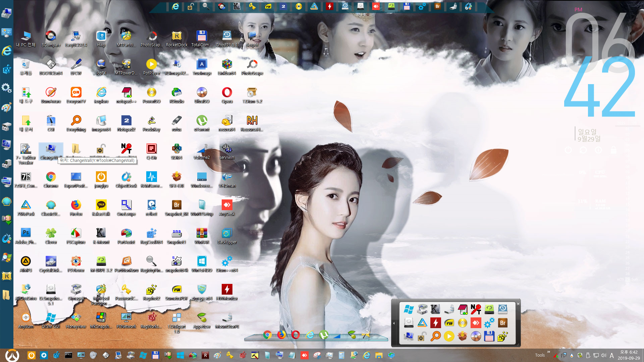Image resolution: width=644 pixels, height=362 pixels.
Task: Open the rufus desktop icon
Action: coord(176,123)
